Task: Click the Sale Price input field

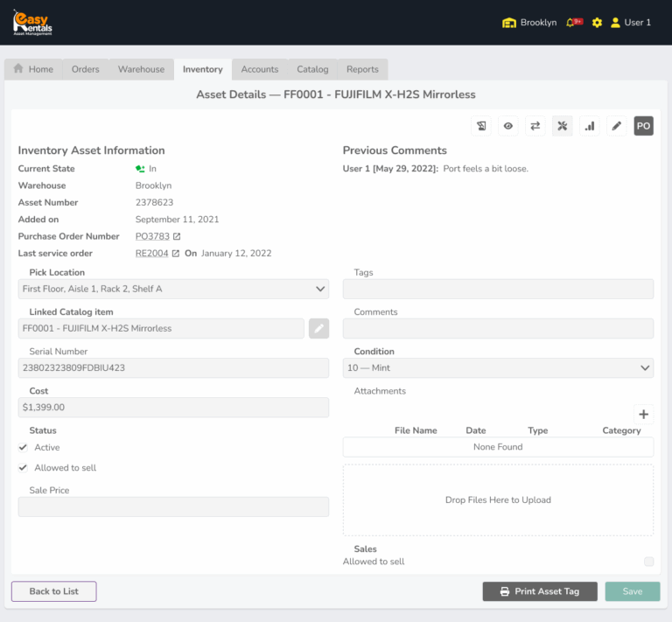Action: pyautogui.click(x=173, y=507)
